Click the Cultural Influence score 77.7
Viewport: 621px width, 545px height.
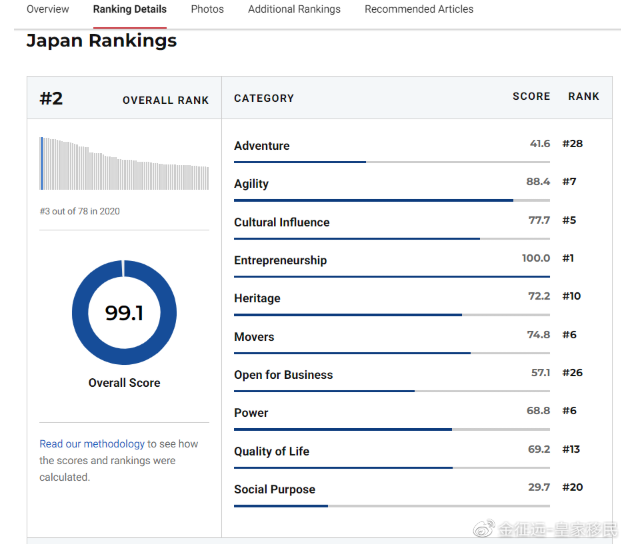coord(539,220)
